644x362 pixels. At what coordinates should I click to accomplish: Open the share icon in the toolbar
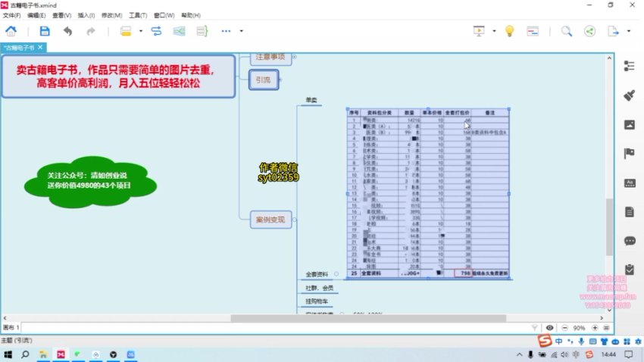click(x=589, y=31)
